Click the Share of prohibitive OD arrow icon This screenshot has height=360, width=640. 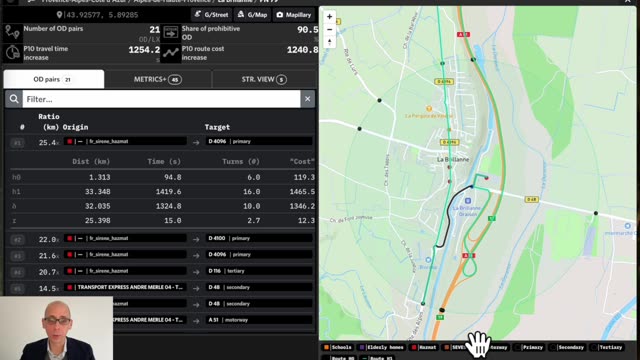click(x=171, y=32)
